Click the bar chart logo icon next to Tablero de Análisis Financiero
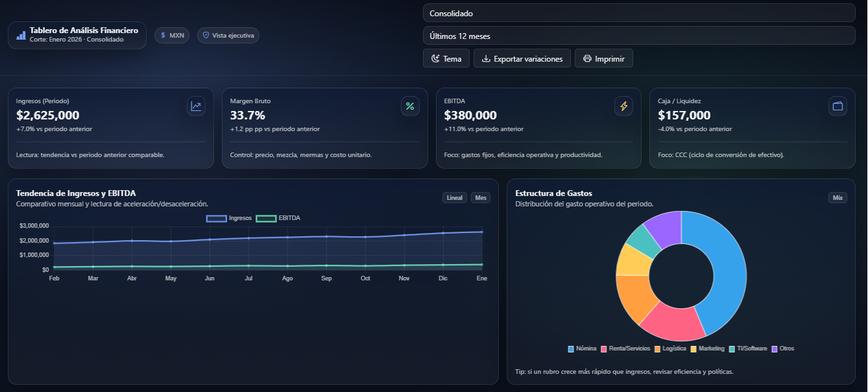 tap(19, 34)
